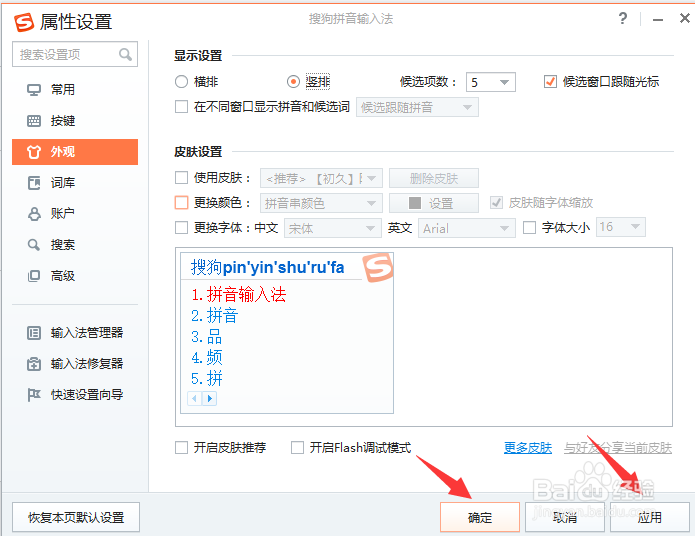The image size is (695, 536).
Task: Select 横排 horizontal layout radio
Action: click(x=181, y=82)
